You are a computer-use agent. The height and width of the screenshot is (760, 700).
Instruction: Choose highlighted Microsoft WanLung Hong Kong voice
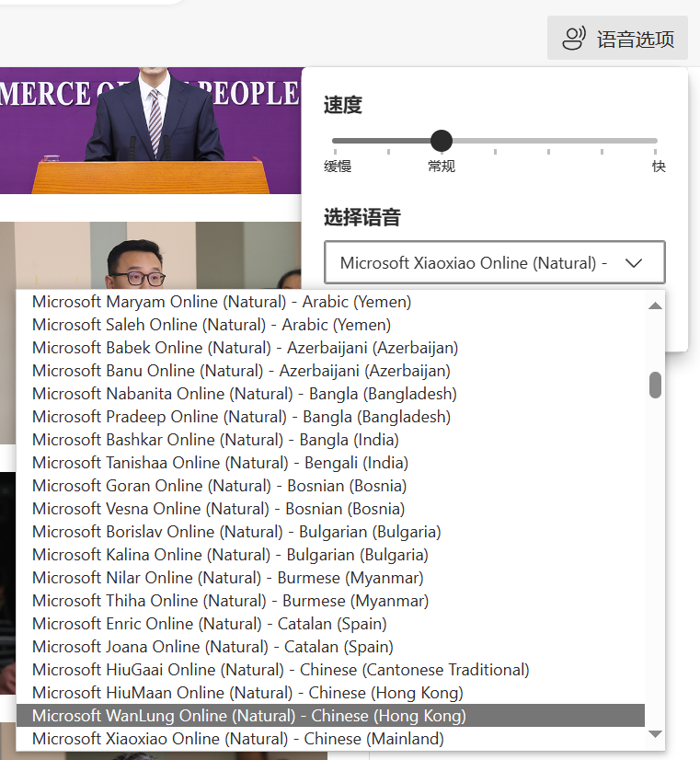(330, 716)
